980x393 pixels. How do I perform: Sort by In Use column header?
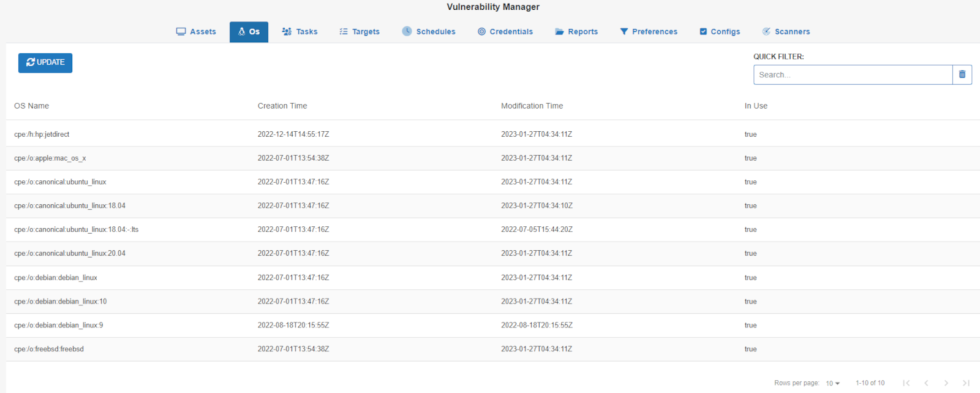pos(756,106)
